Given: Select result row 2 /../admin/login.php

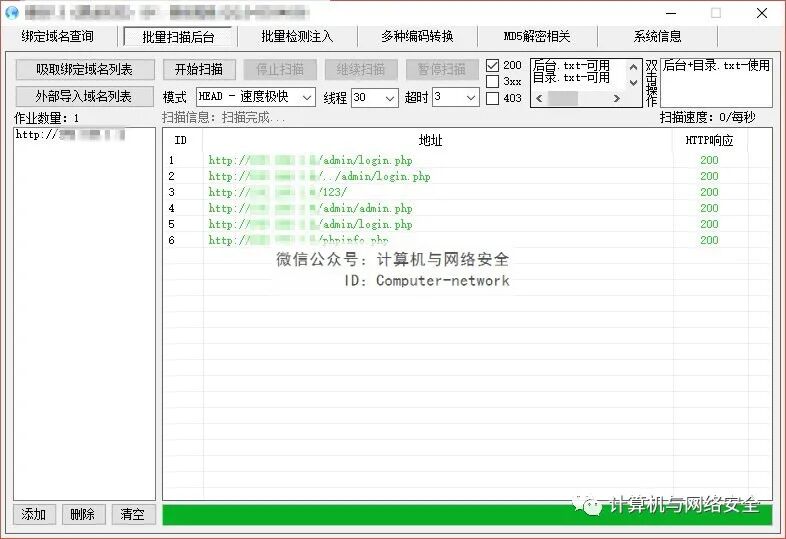Looking at the screenshot, I should click(x=466, y=176).
